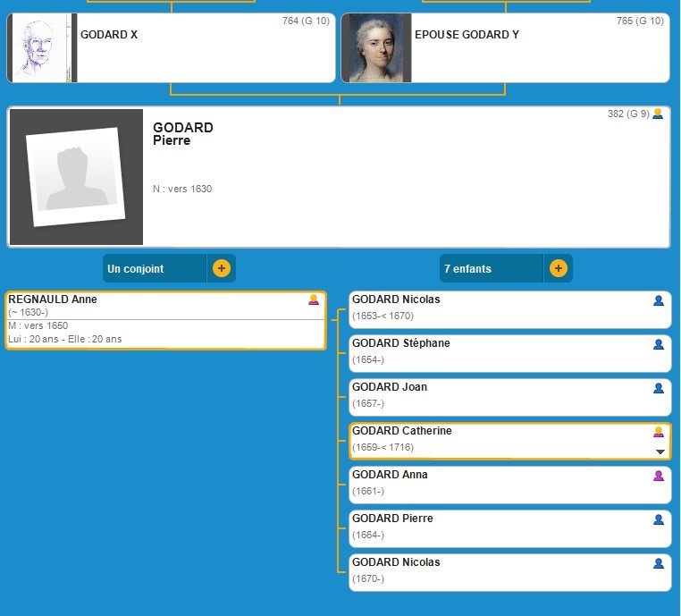This screenshot has height=616, width=681.
Task: Open the REGNAULD Anne spouse name
Action: click(53, 300)
